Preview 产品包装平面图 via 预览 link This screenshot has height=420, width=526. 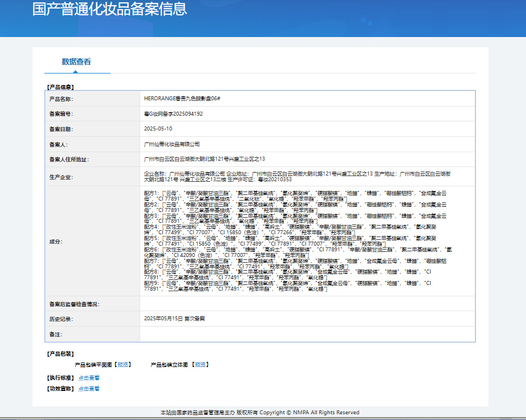pos(123,365)
